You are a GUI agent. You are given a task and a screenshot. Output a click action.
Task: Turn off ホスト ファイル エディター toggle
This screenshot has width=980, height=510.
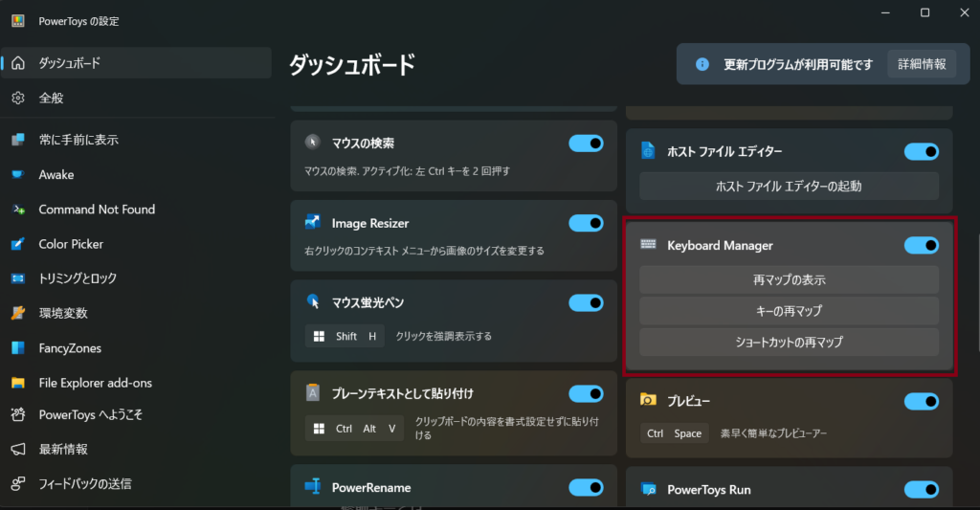[x=922, y=151]
